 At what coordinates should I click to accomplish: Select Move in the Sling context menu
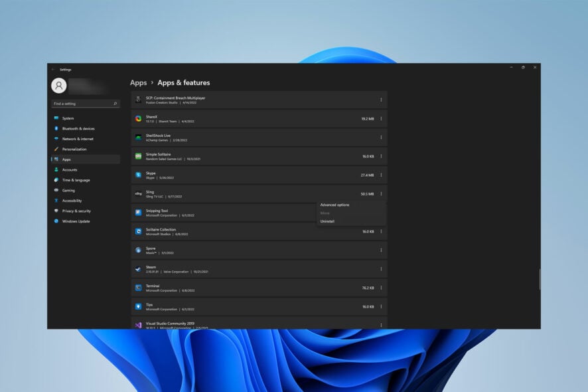pyautogui.click(x=325, y=213)
